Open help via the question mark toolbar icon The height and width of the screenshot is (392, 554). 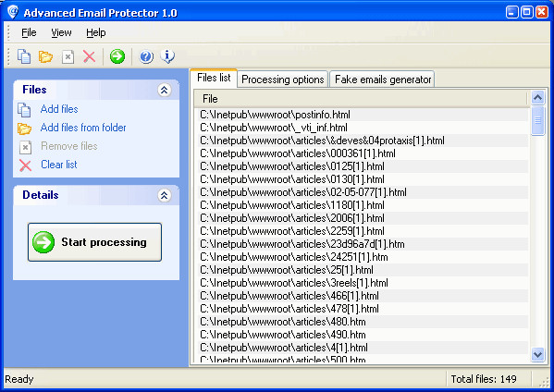146,56
